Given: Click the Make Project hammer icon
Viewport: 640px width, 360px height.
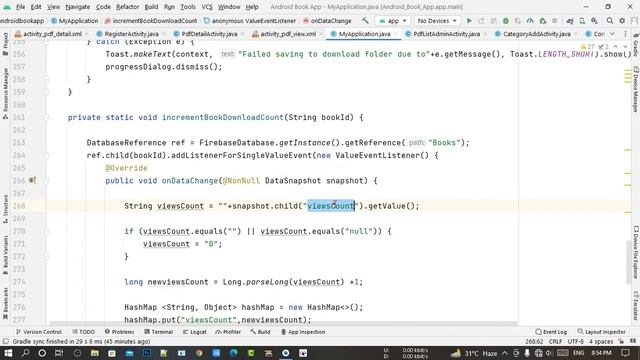Looking at the screenshot, I should [x=365, y=20].
